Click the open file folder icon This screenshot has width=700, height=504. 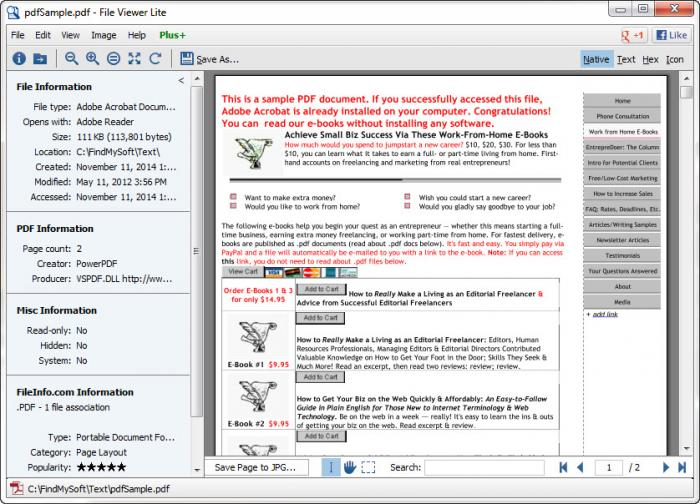click(x=41, y=59)
